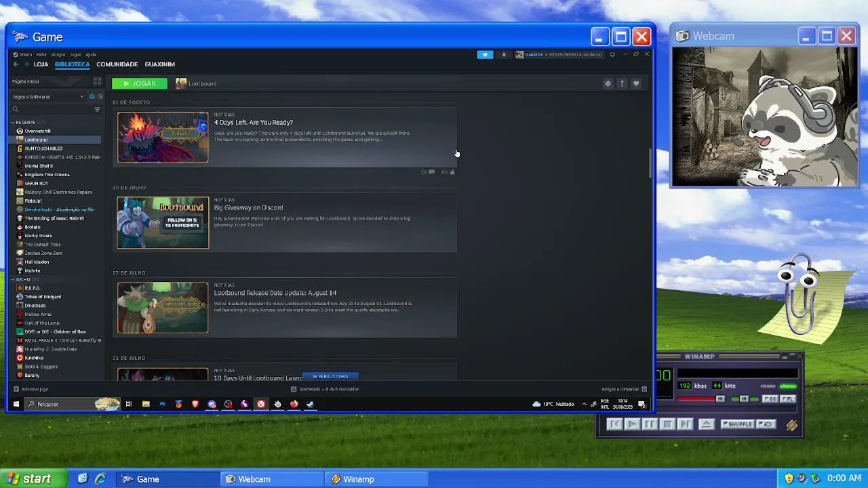Expand the Jogos e Softwares dropdown
The width and height of the screenshot is (868, 488).
click(x=48, y=97)
